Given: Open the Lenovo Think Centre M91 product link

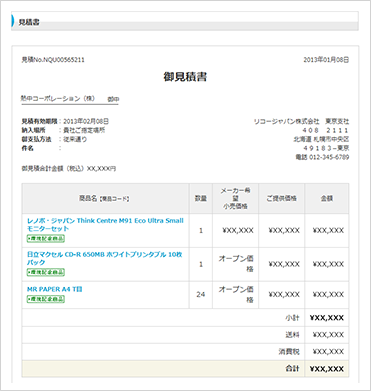Looking at the screenshot, I should click(x=105, y=225).
